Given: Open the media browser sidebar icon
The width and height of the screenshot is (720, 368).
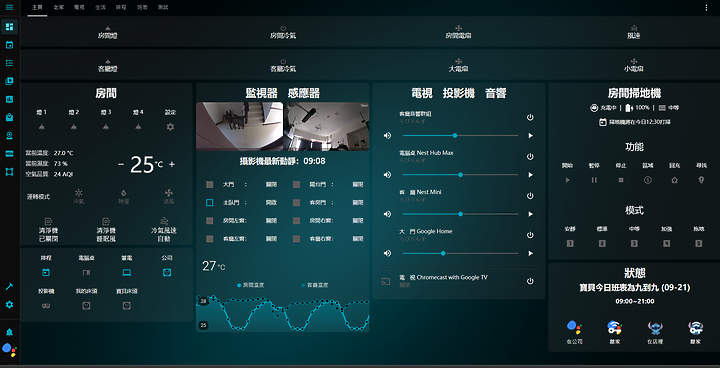Looking at the screenshot, I should tap(9, 81).
